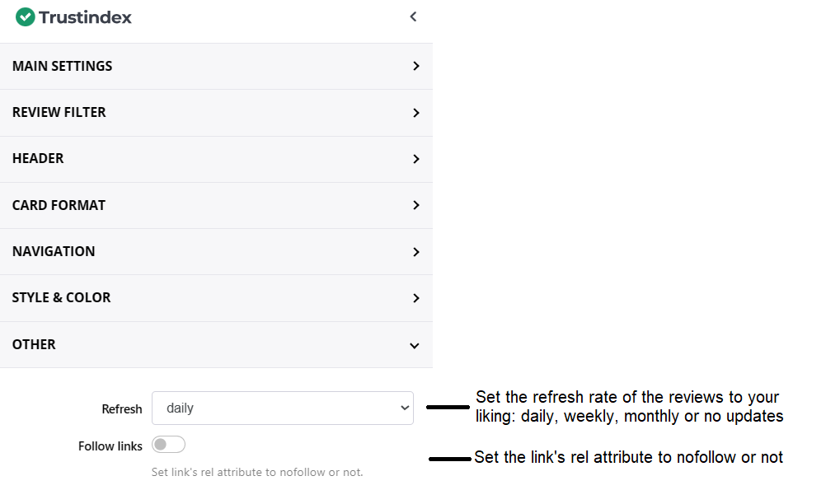
Task: Open the Card Format section
Action: pyautogui.click(x=59, y=205)
